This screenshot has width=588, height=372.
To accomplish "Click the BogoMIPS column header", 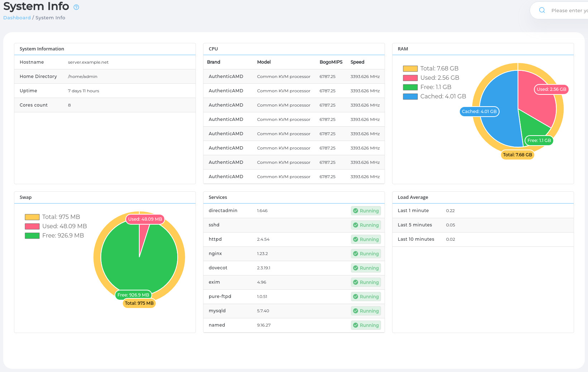I will pos(331,62).
